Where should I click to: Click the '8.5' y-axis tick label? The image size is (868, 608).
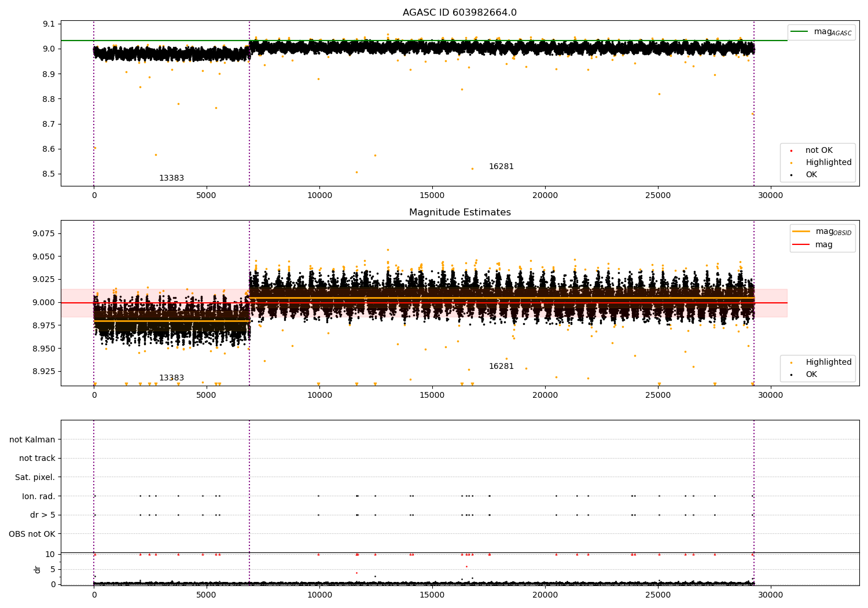click(x=50, y=174)
